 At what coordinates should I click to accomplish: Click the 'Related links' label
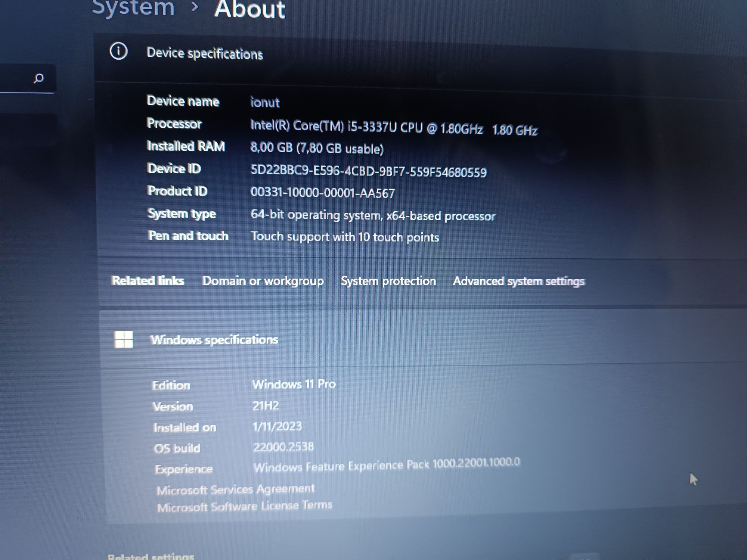coord(148,280)
